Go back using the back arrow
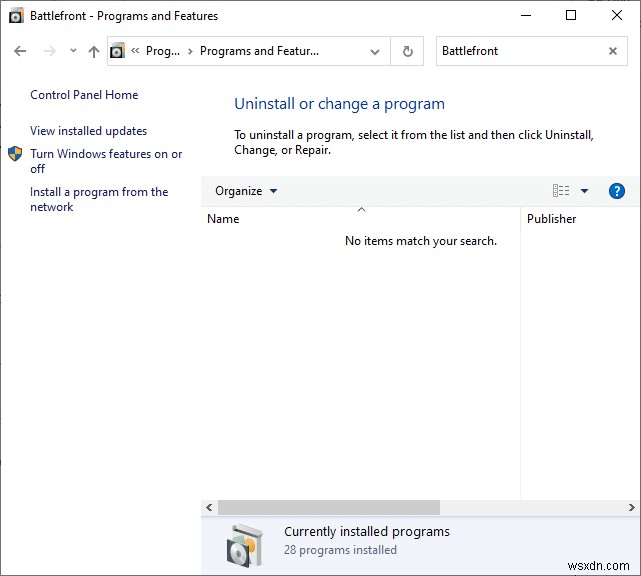641x576 pixels. [20, 51]
